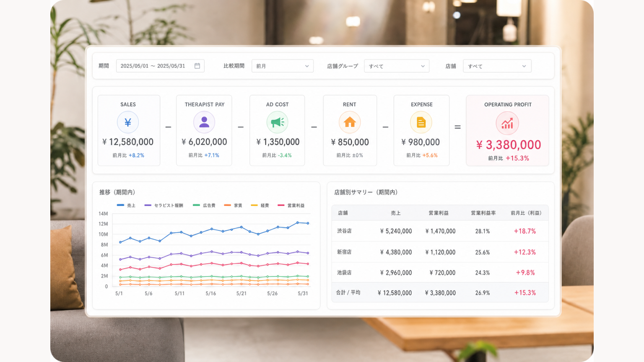Select the 渋谷店 row
Screen dimensions: 644x362
[440, 231]
